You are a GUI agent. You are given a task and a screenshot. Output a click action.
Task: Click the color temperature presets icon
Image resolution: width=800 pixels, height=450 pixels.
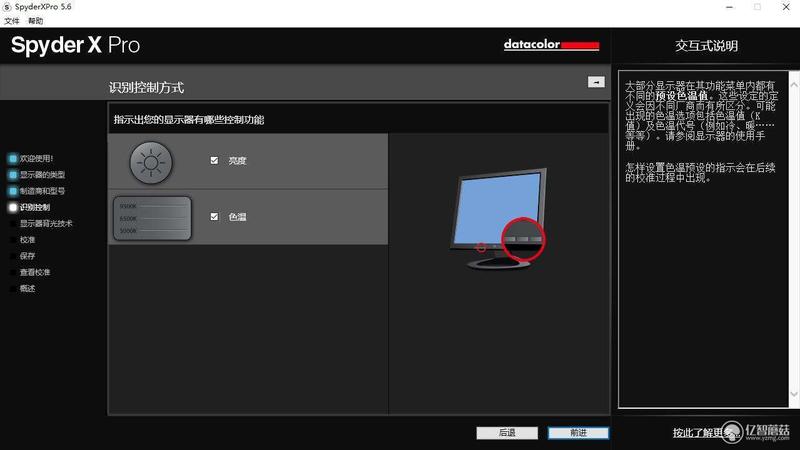coord(152,218)
